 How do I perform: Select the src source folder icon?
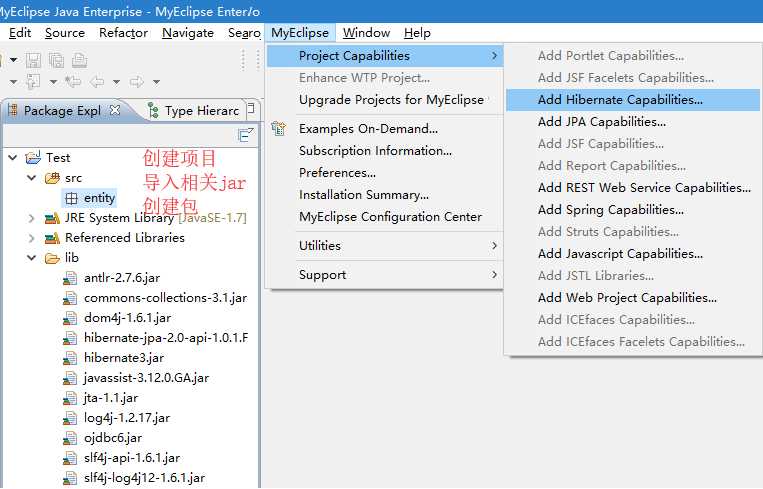[52, 178]
